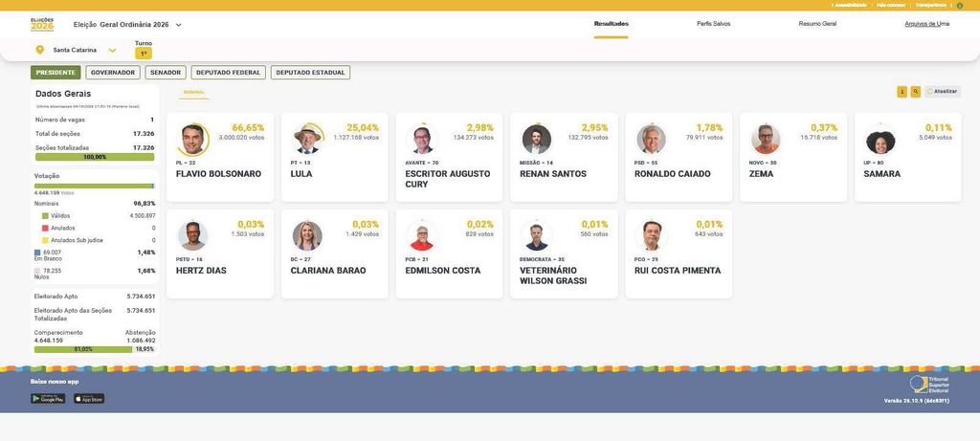Click Zema's candidate photo

767,140
